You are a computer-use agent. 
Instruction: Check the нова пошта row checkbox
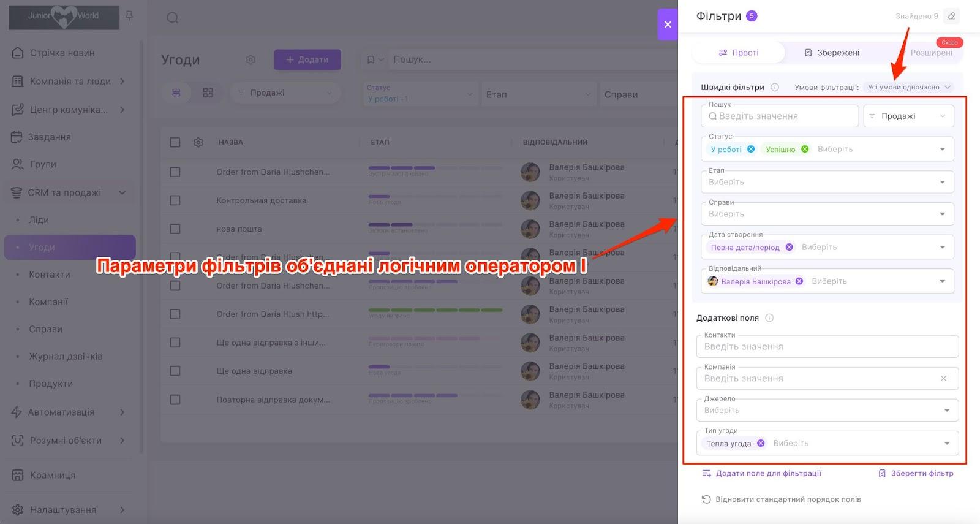175,229
